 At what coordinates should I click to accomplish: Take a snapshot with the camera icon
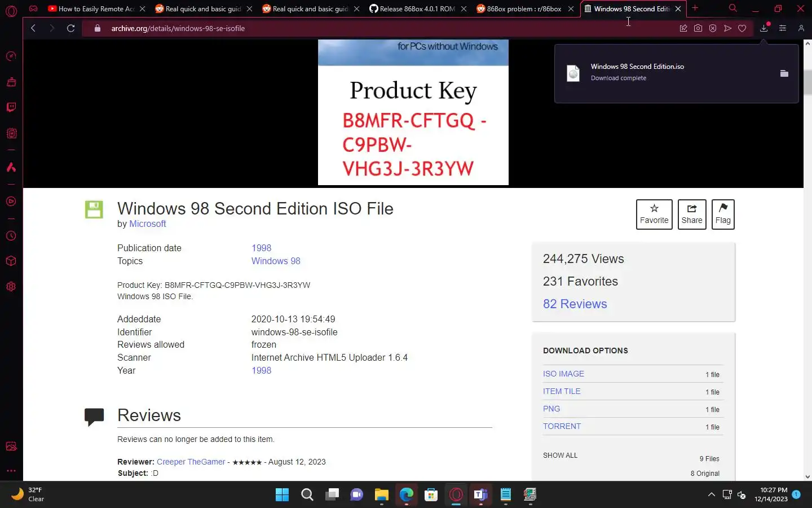pyautogui.click(x=698, y=28)
